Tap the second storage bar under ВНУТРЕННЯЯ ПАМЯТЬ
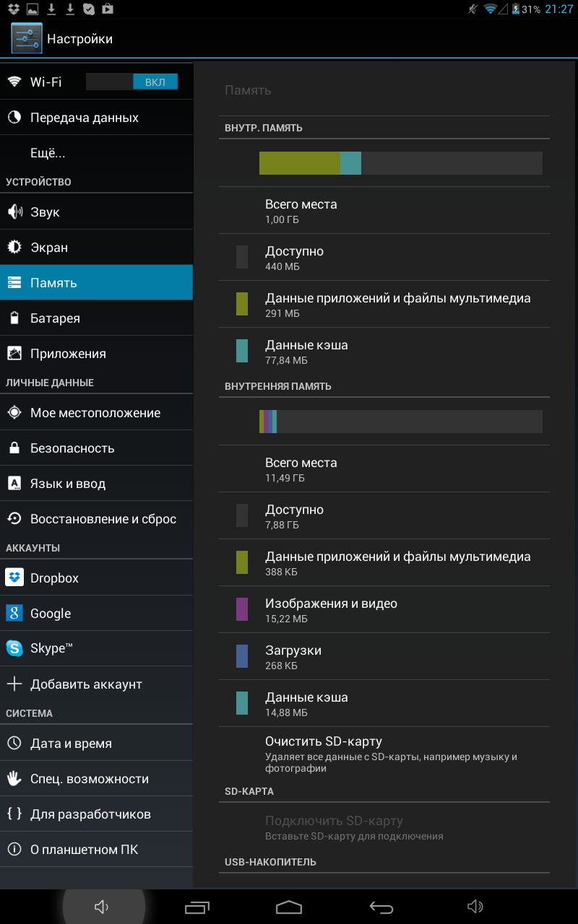 pos(401,422)
